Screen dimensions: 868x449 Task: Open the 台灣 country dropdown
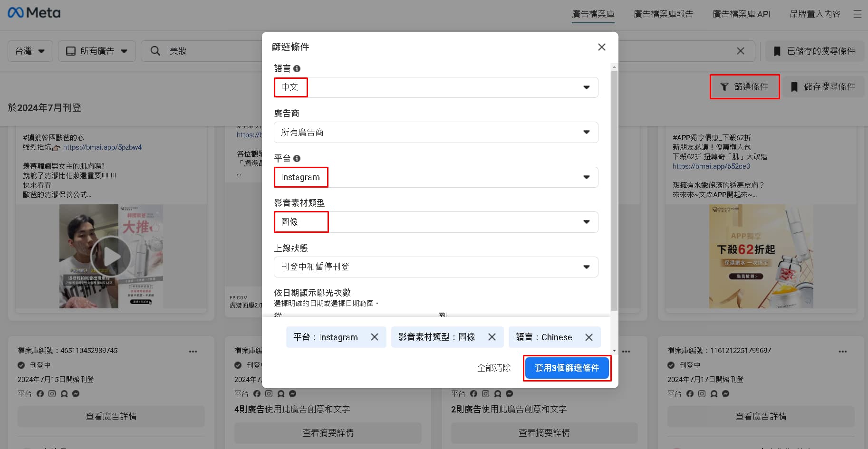(30, 51)
